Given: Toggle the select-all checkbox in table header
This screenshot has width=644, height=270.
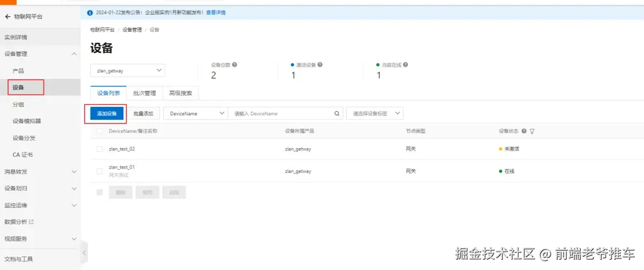Looking at the screenshot, I should (x=99, y=131).
